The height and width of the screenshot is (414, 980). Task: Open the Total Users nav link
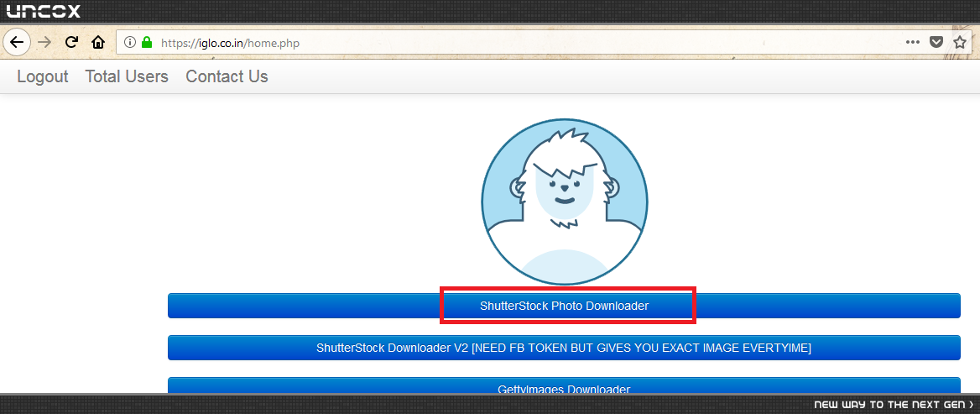click(x=127, y=76)
